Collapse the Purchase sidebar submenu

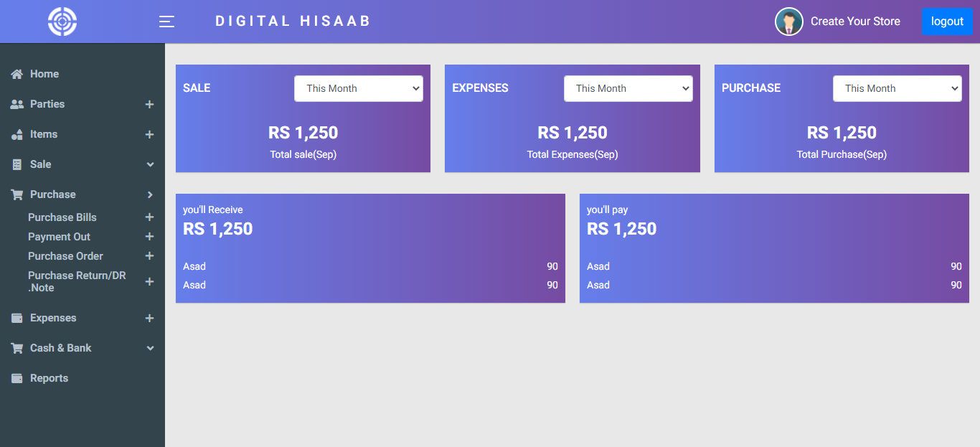[150, 195]
